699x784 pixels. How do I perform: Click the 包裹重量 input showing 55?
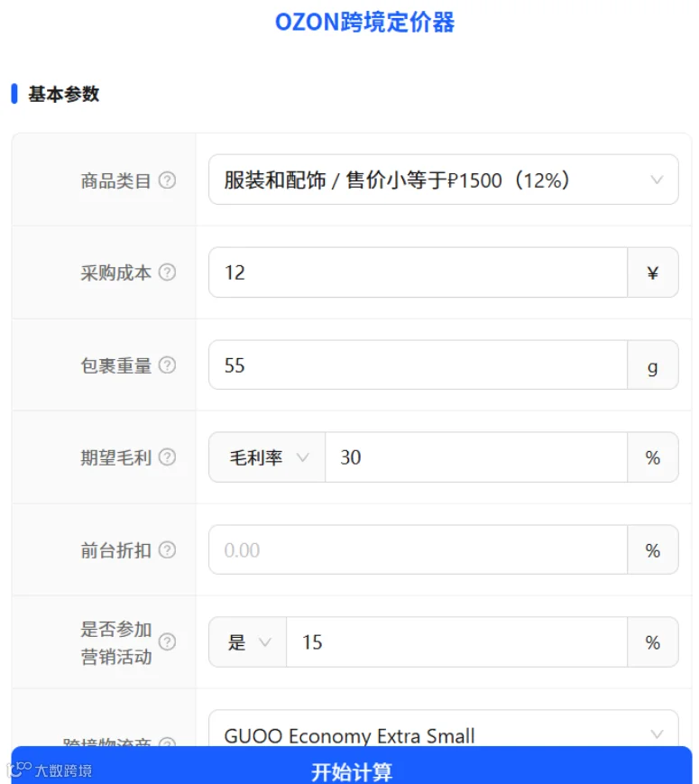pyautogui.click(x=418, y=365)
